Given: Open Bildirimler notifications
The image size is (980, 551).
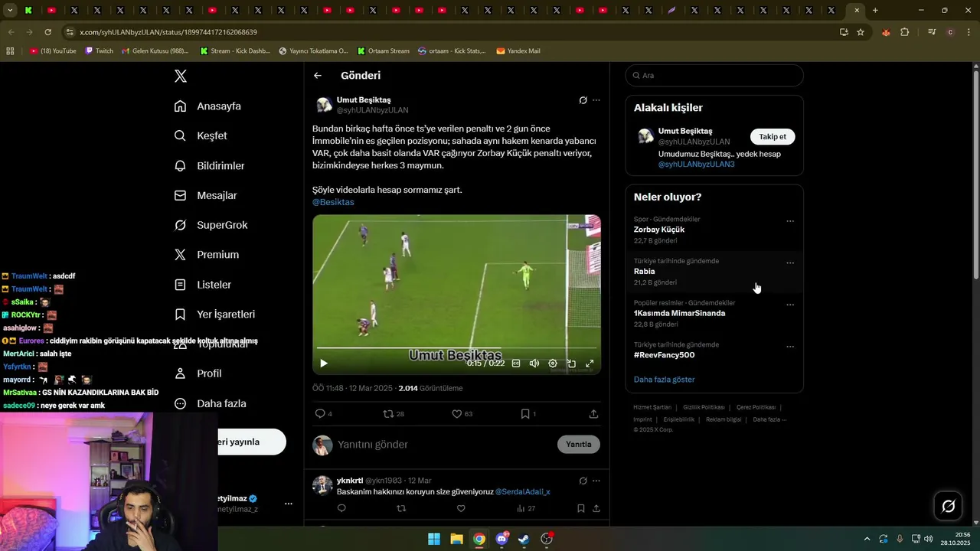Looking at the screenshot, I should click(x=209, y=166).
